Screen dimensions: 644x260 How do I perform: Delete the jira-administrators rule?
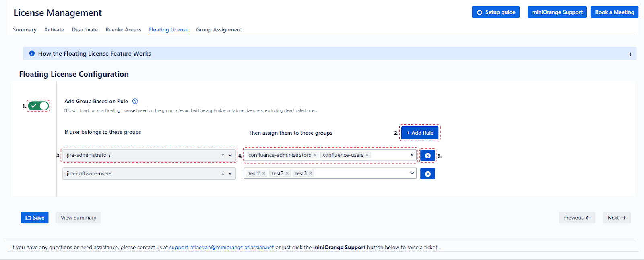tap(427, 156)
